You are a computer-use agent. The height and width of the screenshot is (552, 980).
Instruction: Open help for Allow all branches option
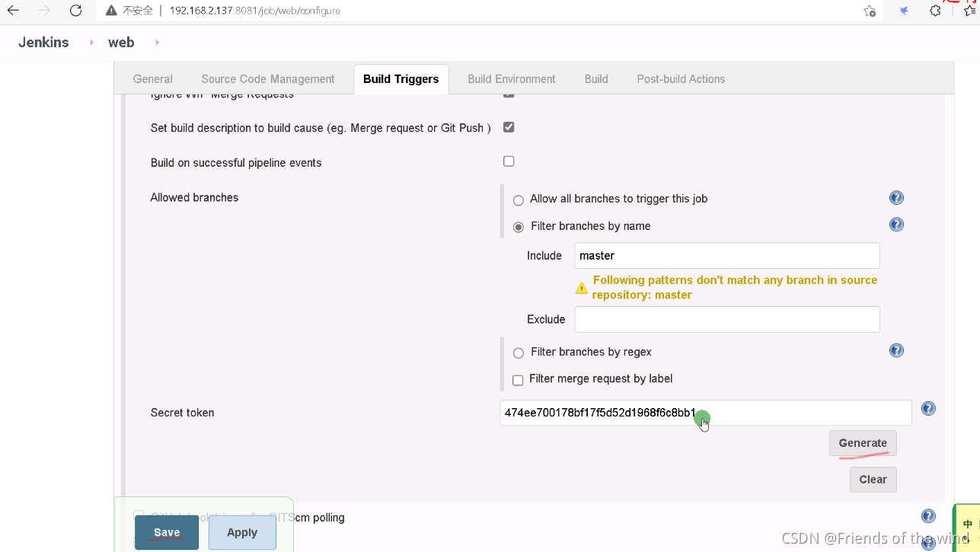pos(896,198)
